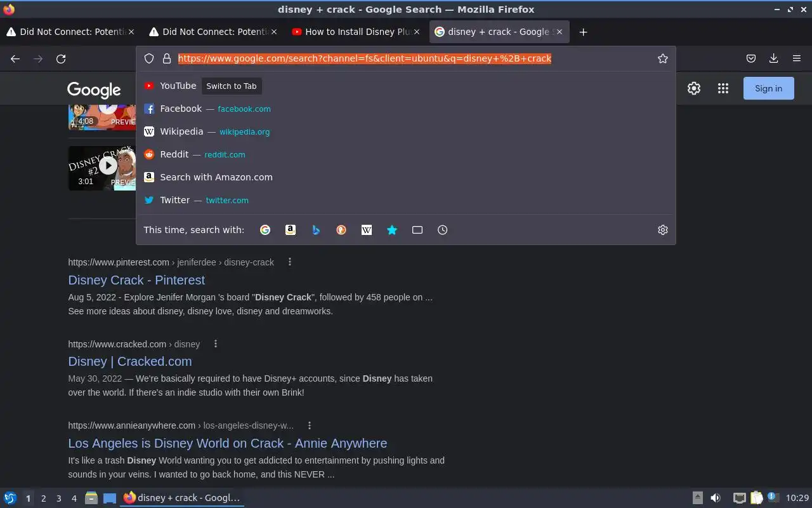Go back to the previous page

pos(15,58)
